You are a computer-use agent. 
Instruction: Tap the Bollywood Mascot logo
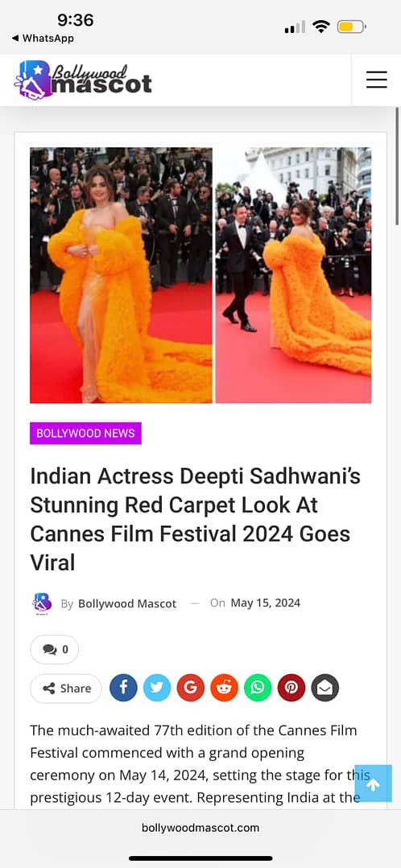click(83, 80)
